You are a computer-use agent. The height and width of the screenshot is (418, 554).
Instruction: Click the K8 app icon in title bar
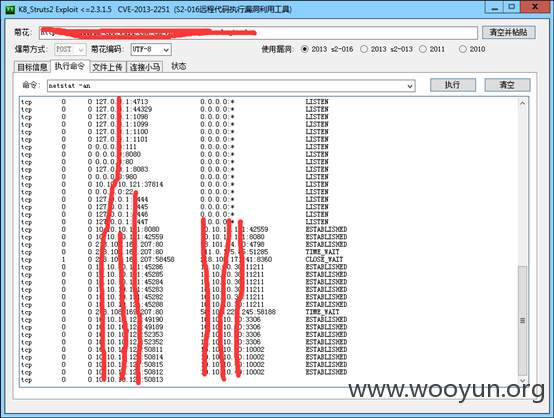[10, 9]
